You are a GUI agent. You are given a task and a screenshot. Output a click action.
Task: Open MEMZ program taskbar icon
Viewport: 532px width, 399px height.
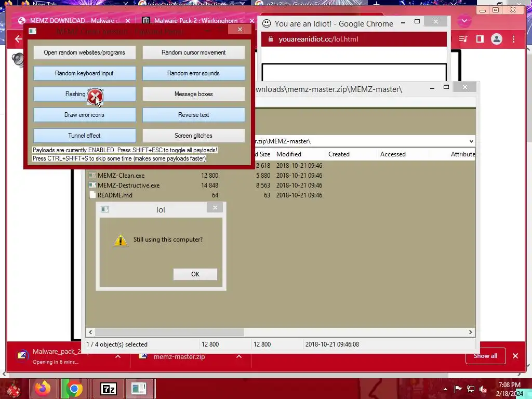point(139,389)
